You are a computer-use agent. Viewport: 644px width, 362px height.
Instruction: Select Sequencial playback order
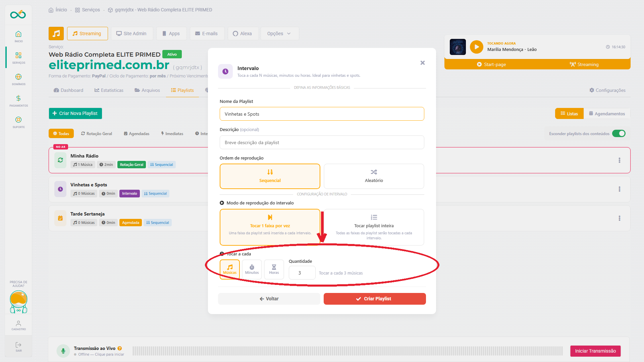tap(270, 176)
